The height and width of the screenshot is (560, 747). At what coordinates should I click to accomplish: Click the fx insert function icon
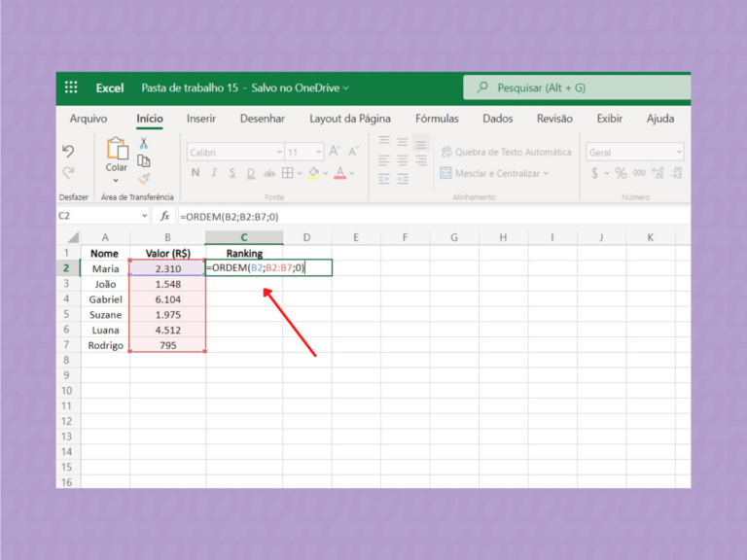[164, 216]
